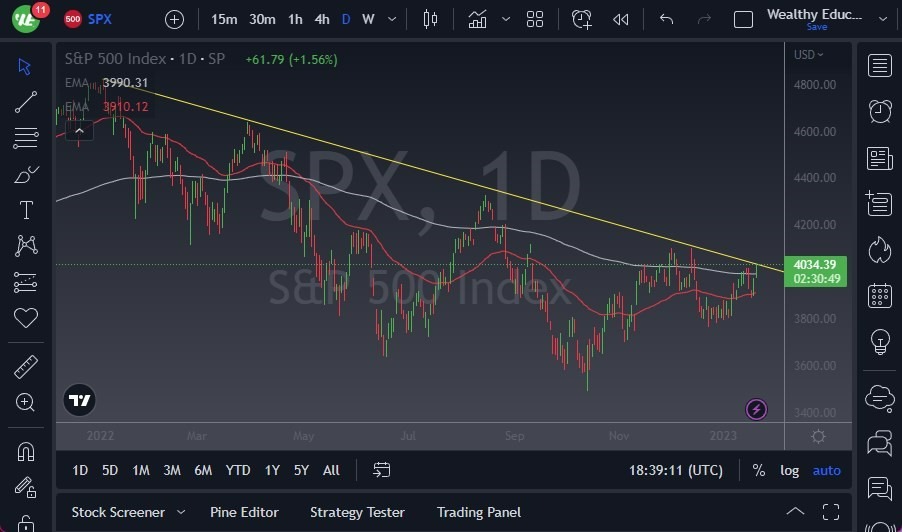Create a new price alert
Screen dimensions: 902x532
582,20
